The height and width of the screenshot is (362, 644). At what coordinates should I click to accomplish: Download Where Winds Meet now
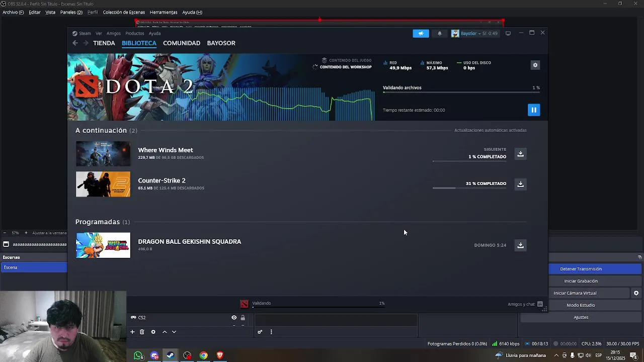click(x=521, y=153)
